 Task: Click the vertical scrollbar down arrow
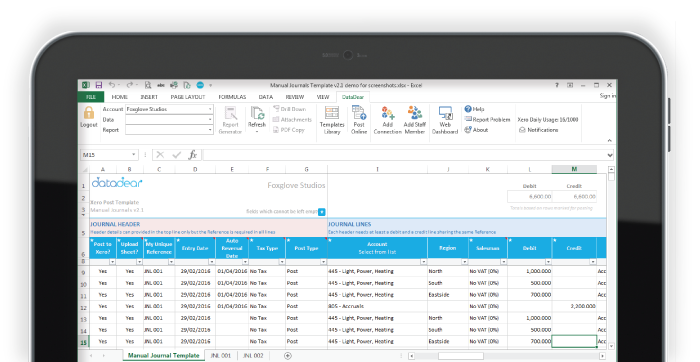[x=611, y=346]
